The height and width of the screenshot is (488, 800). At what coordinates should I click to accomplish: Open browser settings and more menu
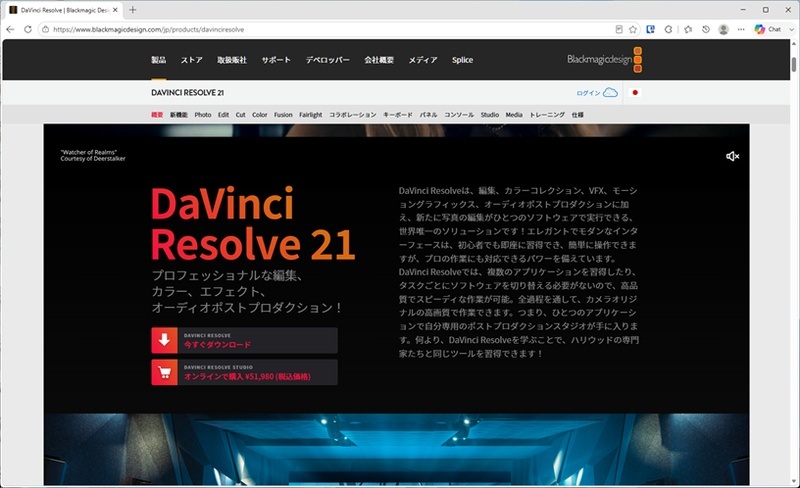tap(741, 30)
